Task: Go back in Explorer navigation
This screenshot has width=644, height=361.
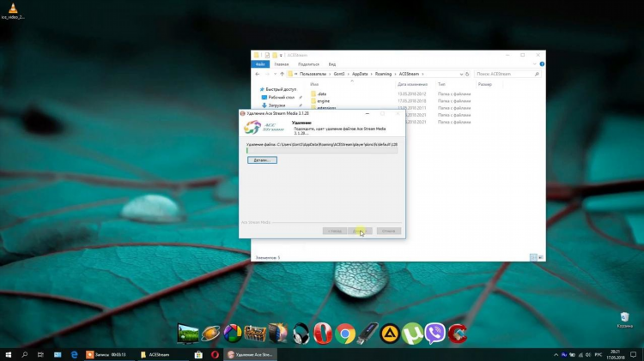Action: tap(258, 74)
